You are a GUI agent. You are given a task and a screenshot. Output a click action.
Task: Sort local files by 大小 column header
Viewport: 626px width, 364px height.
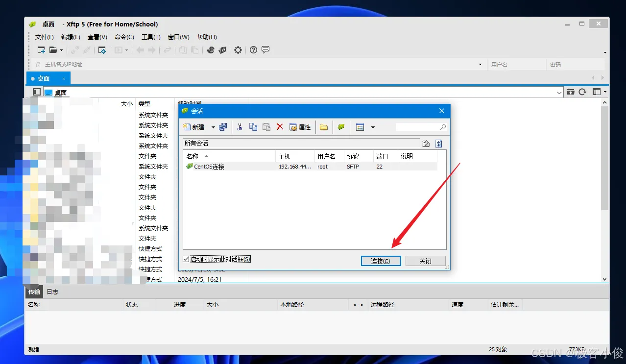(117, 104)
